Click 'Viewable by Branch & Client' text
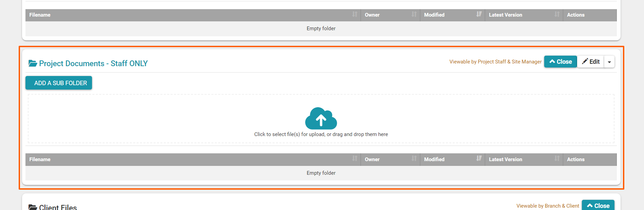Screen dimensions: 644x210 click(x=548, y=206)
